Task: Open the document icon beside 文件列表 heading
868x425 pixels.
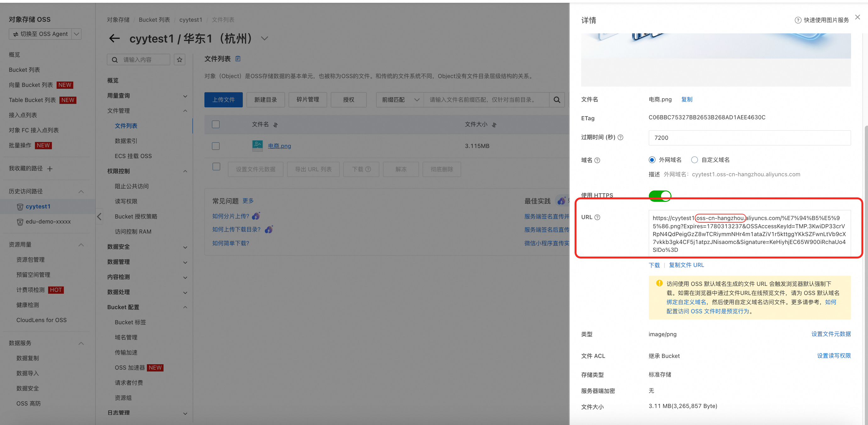Action: click(238, 59)
